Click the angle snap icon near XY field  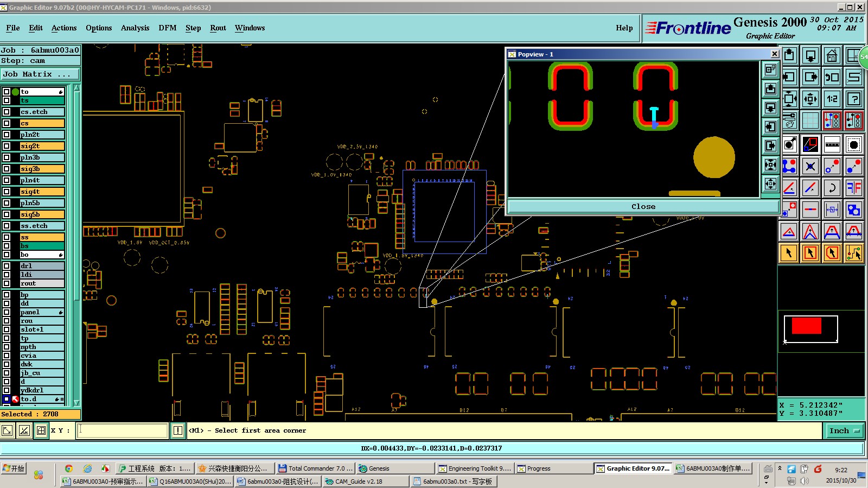point(24,431)
